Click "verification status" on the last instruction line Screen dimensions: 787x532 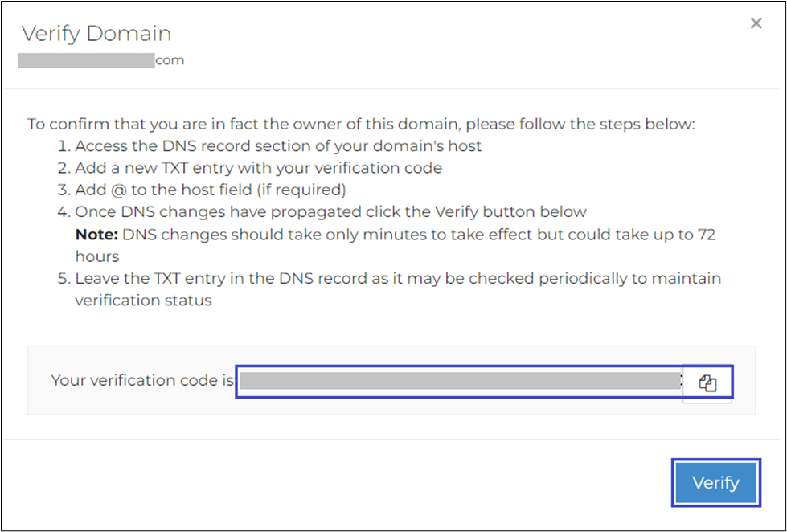(143, 300)
